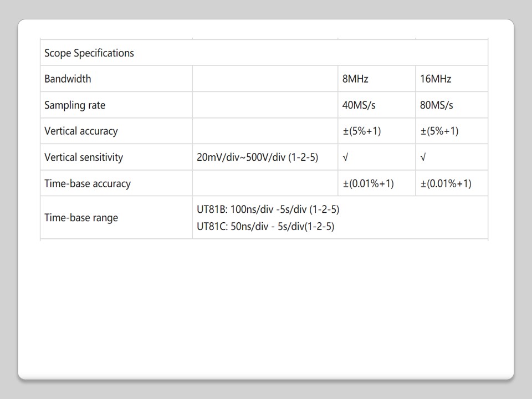Viewport: 532px width, 399px height.
Task: Click the 80MS/s sampling rate cell
Action: coord(437,105)
